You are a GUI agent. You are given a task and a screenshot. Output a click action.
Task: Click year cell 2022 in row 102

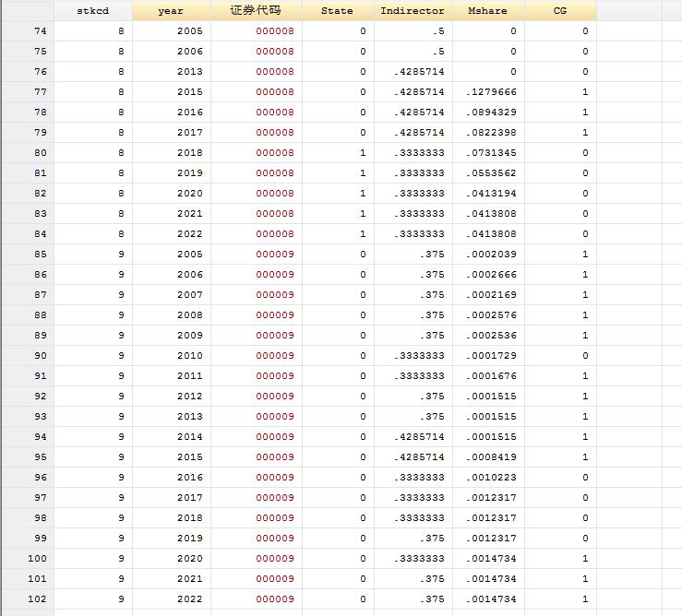tap(172, 599)
